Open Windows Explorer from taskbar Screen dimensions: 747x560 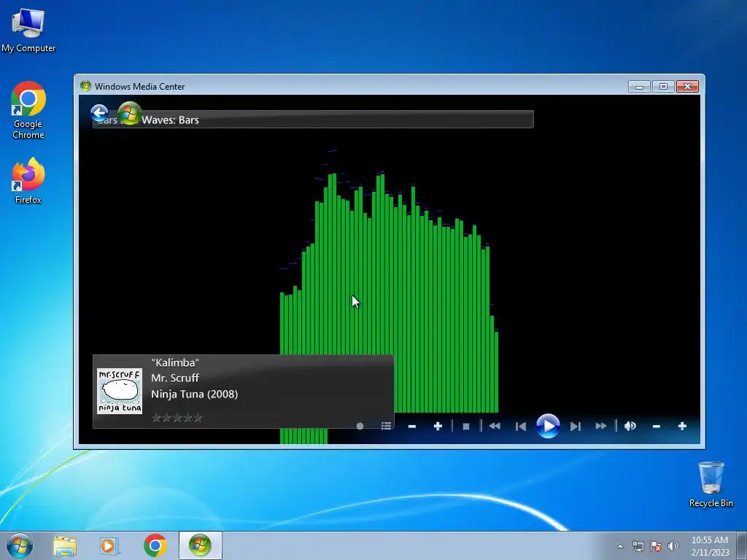click(65, 545)
